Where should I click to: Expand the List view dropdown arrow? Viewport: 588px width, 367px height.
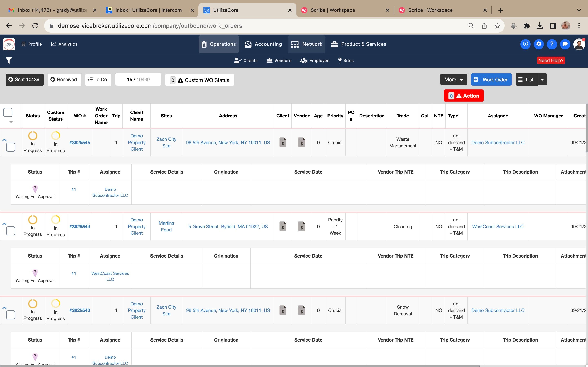542,80
